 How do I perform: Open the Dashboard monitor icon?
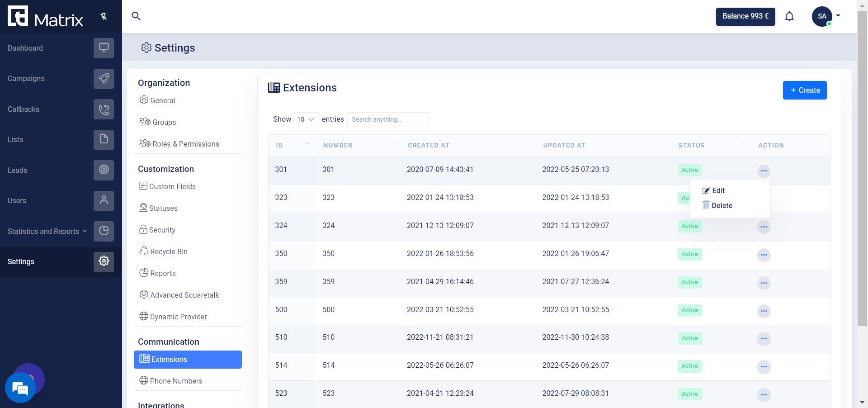(x=104, y=48)
